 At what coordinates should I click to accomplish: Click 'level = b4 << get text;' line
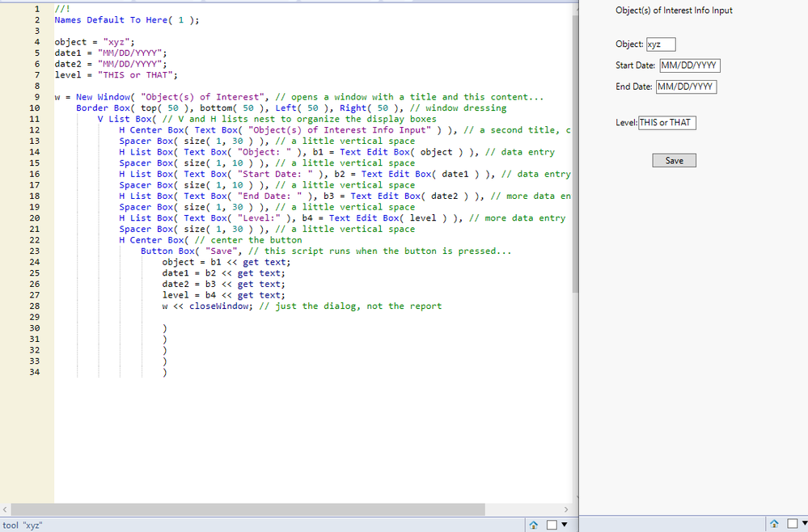[x=224, y=295]
